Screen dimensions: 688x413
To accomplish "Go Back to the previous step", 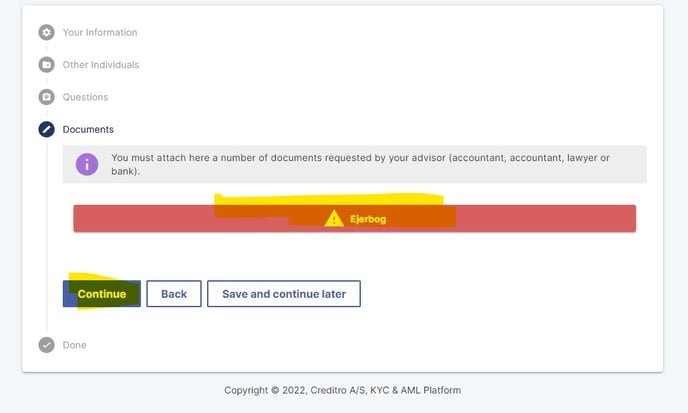I will click(174, 294).
